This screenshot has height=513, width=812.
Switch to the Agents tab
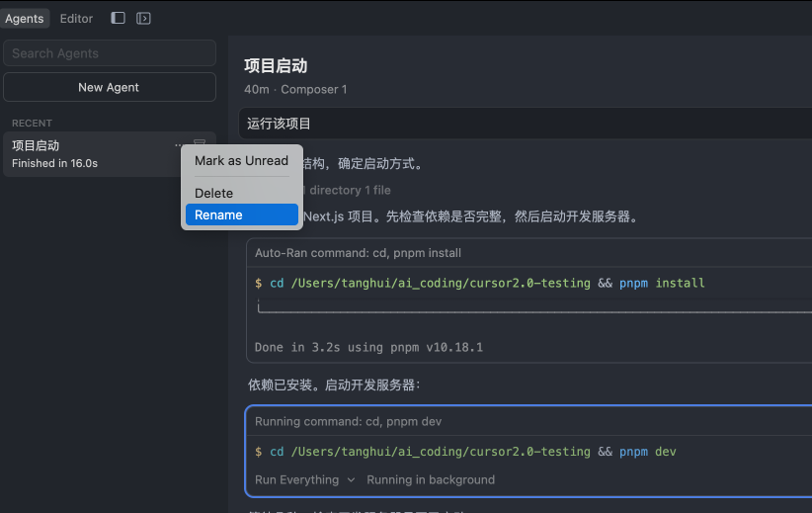[x=24, y=19]
